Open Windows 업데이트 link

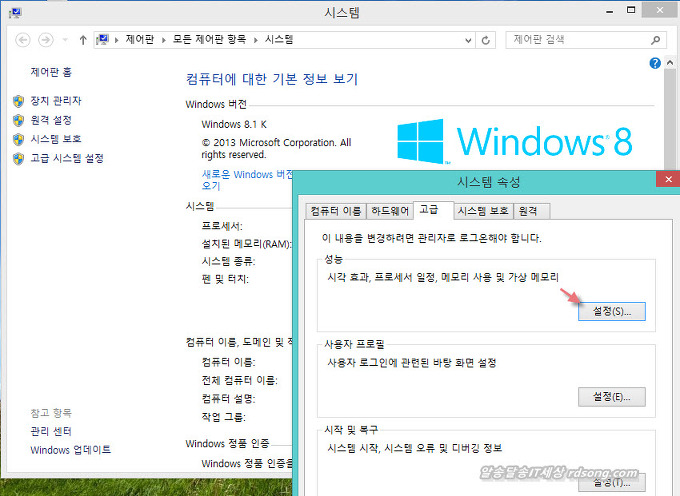(70, 450)
